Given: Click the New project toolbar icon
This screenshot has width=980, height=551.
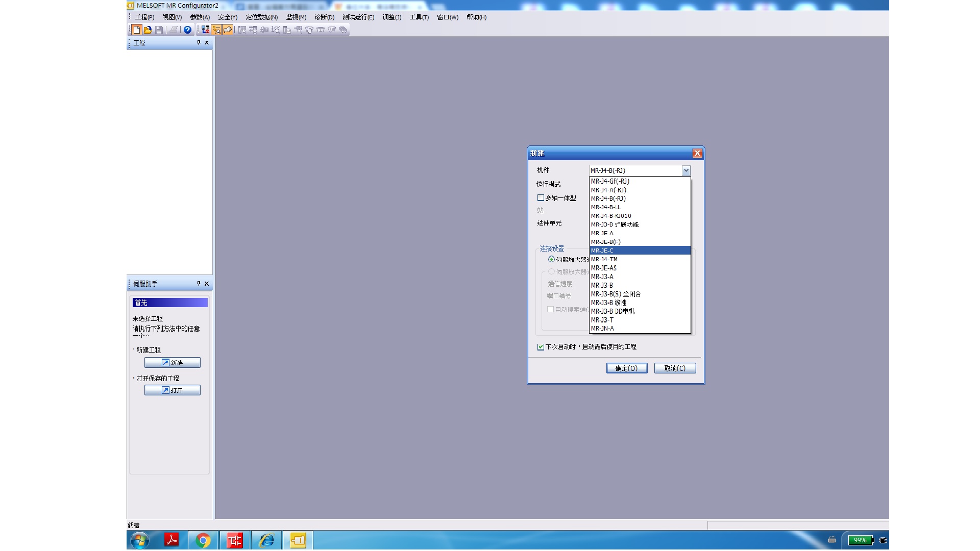Looking at the screenshot, I should pyautogui.click(x=137, y=30).
